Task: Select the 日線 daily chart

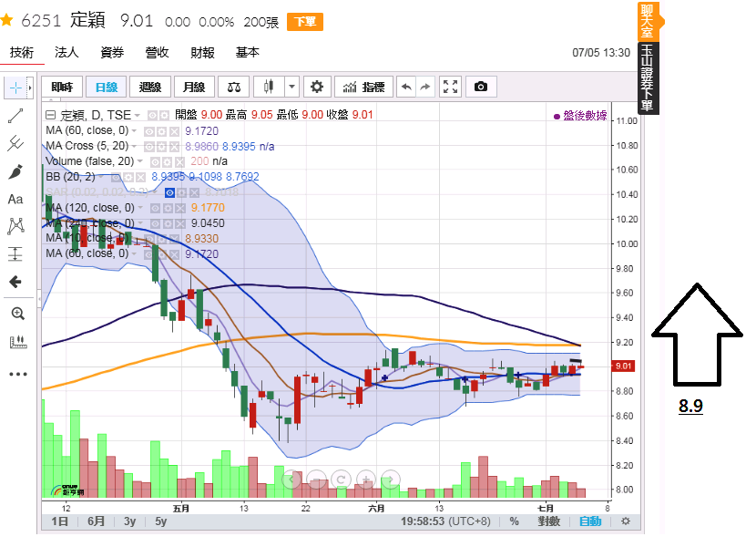Action: (x=106, y=88)
